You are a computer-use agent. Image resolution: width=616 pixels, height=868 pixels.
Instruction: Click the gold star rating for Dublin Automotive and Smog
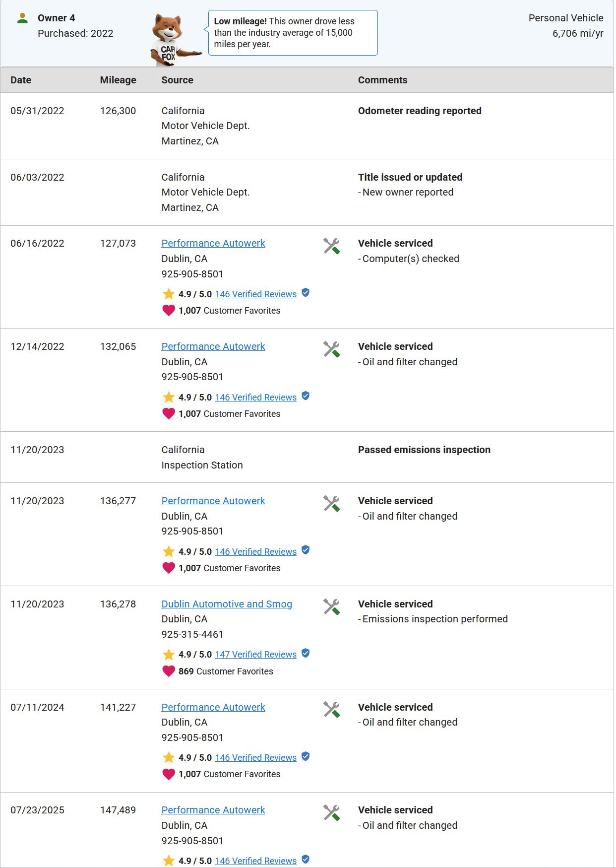point(169,655)
